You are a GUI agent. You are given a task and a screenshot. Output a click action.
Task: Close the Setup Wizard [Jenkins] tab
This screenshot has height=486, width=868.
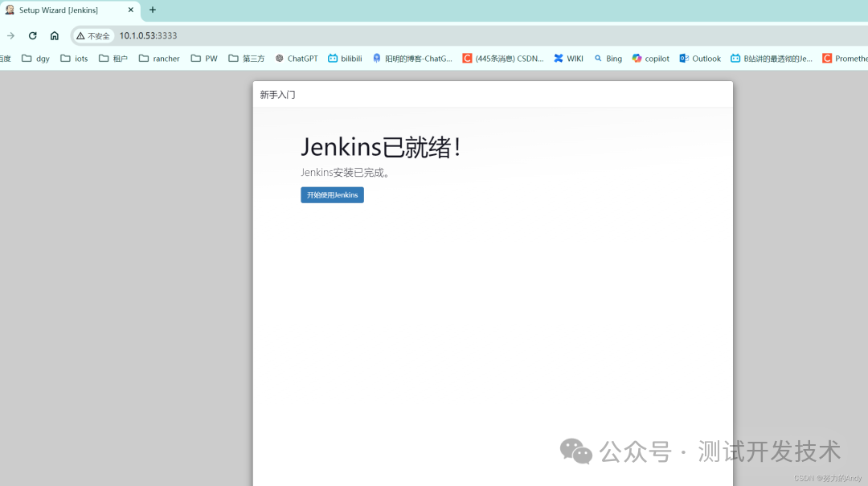(x=131, y=10)
